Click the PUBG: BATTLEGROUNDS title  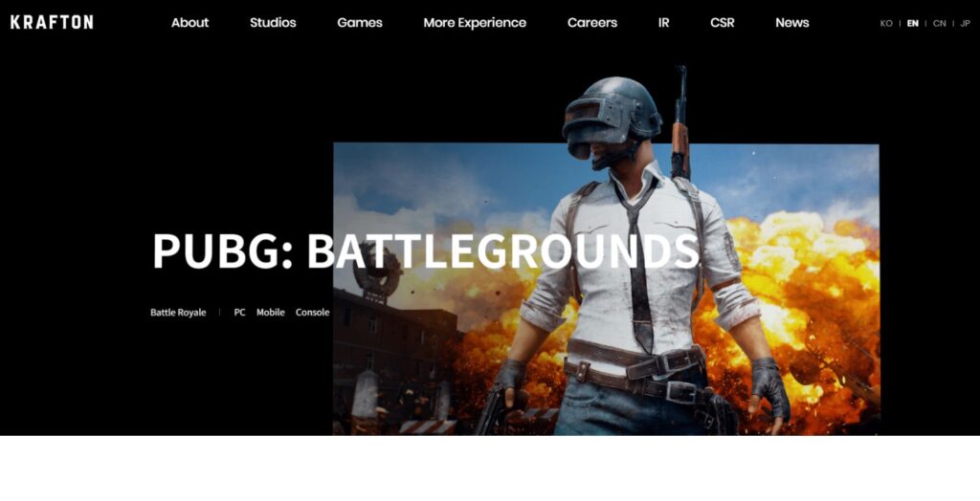(425, 251)
